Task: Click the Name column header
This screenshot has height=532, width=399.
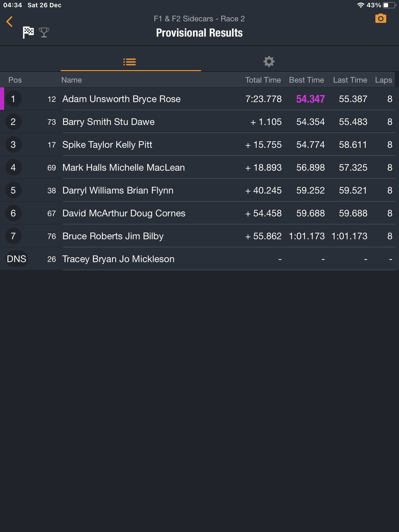Action: [71, 80]
